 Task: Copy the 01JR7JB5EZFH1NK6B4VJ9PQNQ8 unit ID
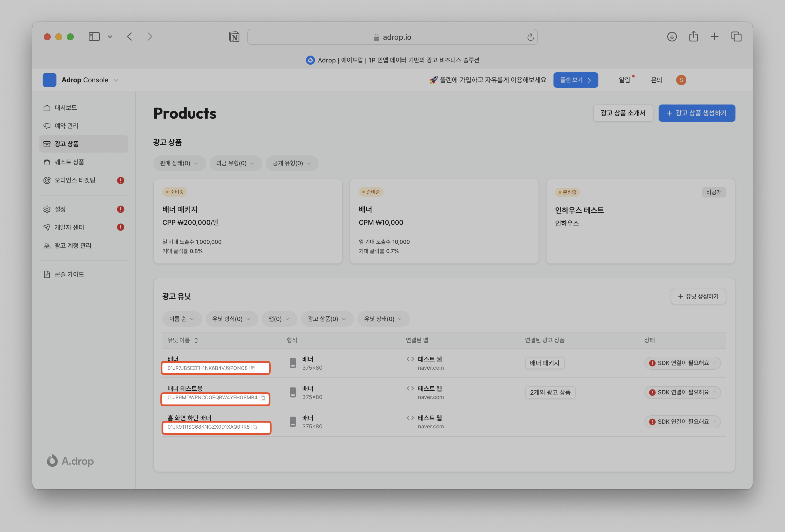tap(253, 368)
